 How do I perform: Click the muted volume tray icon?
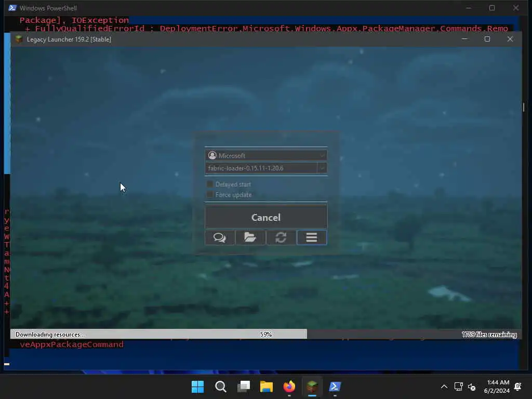(x=472, y=387)
